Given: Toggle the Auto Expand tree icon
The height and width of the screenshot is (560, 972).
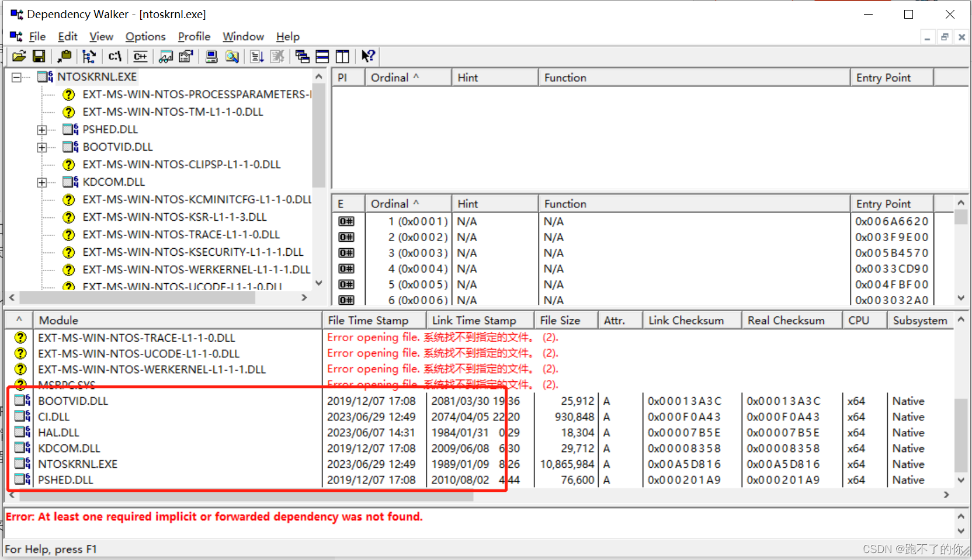Looking at the screenshot, I should (89, 56).
